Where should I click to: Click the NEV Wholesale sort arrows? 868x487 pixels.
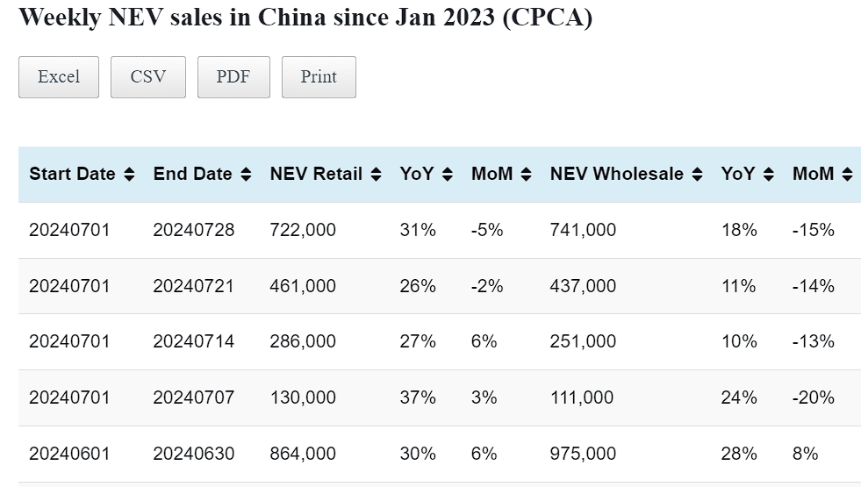click(697, 175)
